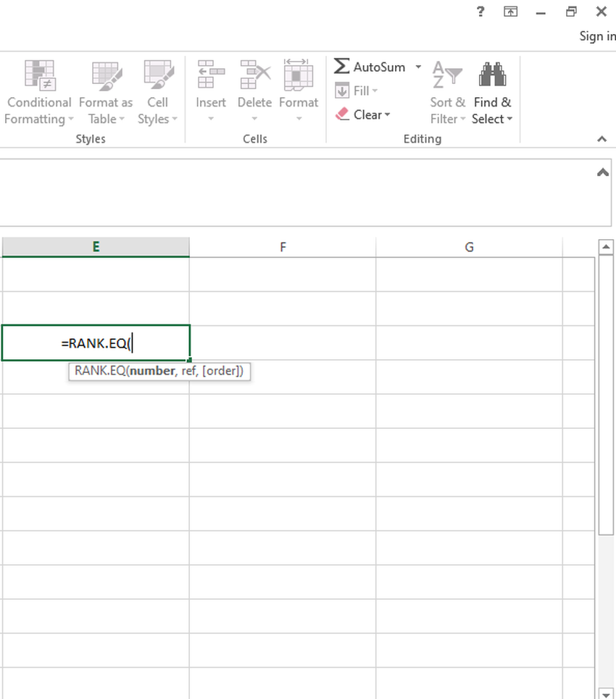The height and width of the screenshot is (699, 616).
Task: Expand the Format dropdown arrow
Action: 299,119
